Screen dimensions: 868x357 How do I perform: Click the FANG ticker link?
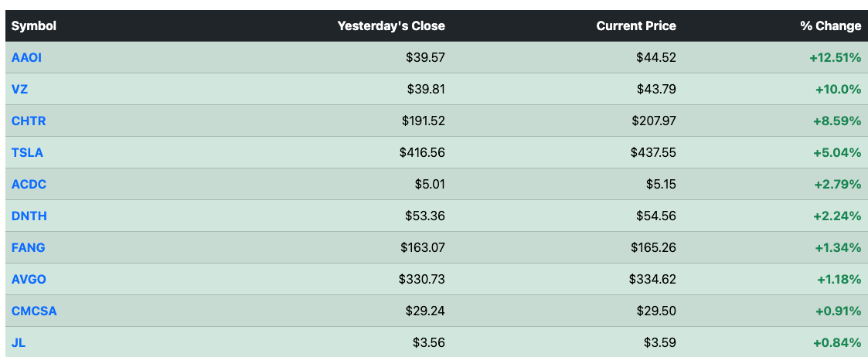click(x=29, y=247)
